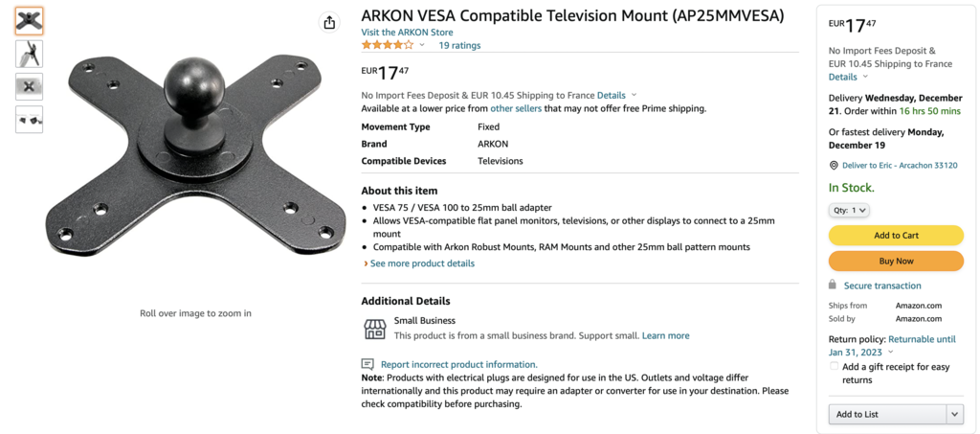Expand the ratings chevron beside stars
Image resolution: width=980 pixels, height=434 pixels.
pos(422,45)
